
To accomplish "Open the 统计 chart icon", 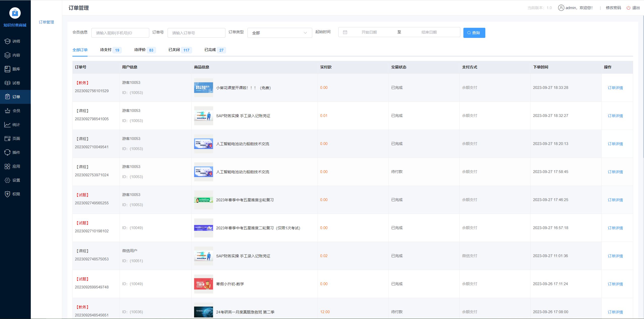I will tap(8, 125).
